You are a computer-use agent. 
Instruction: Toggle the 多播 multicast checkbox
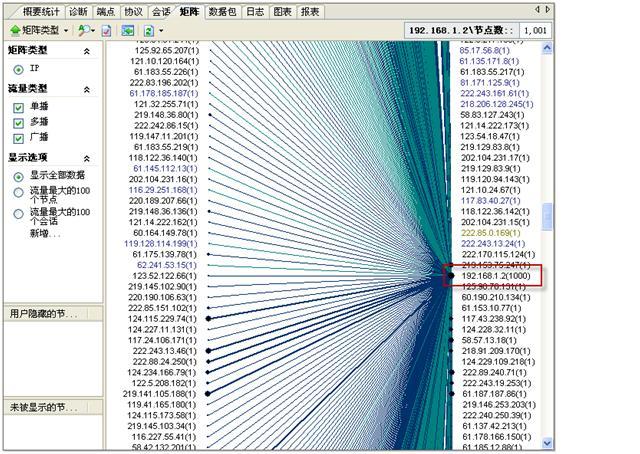point(19,123)
